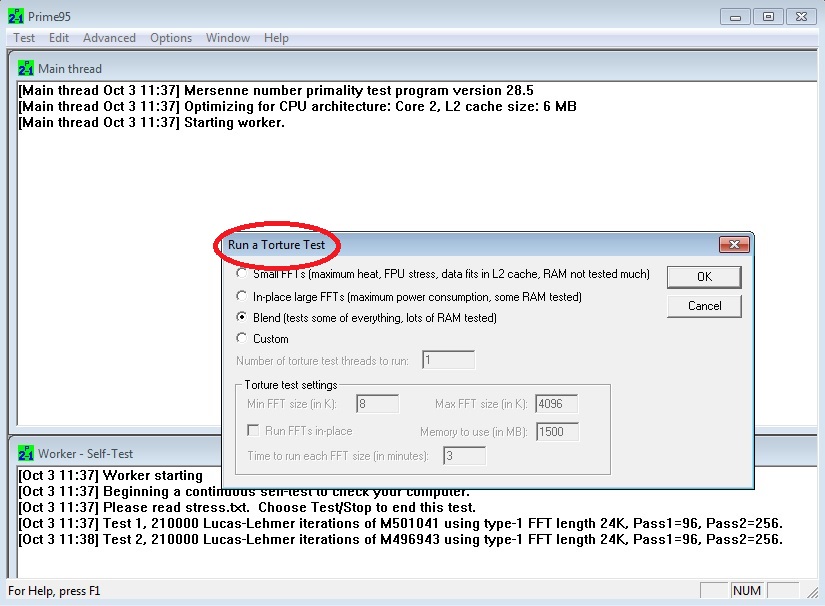The image size is (825, 606).
Task: Click the time to run each FFT field
Action: point(465,456)
